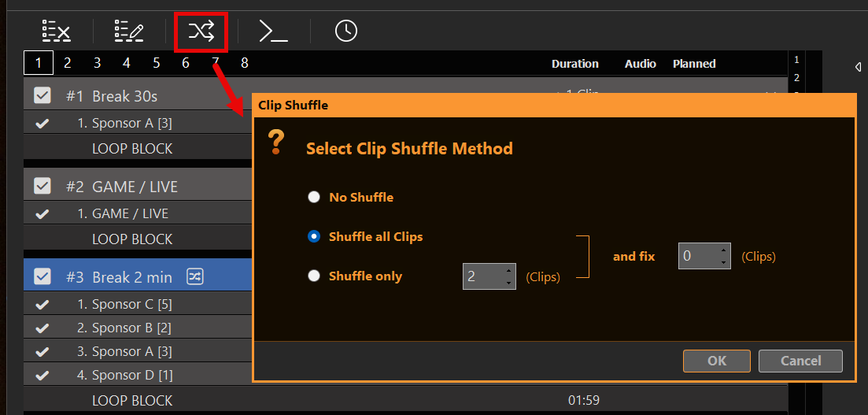Click the left-pointing collapse arrow on the right edge
This screenshot has width=868, height=415.
pyautogui.click(x=858, y=67)
